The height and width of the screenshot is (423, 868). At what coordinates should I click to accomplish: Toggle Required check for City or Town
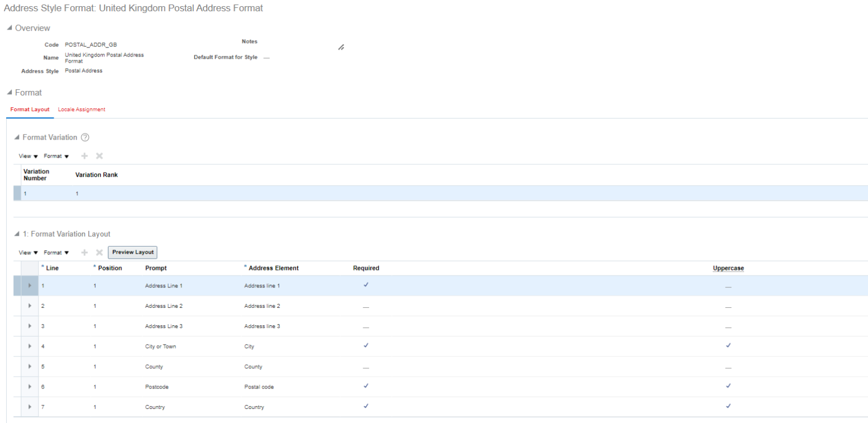366,345
